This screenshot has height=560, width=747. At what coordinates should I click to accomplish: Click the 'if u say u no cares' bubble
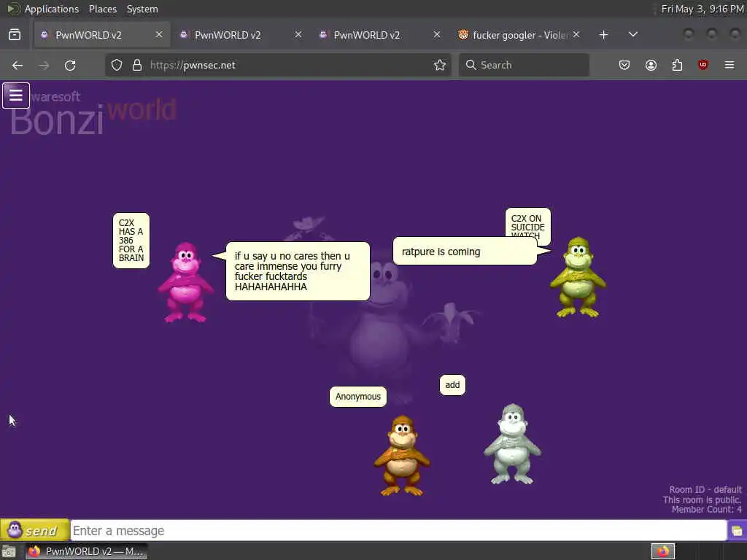coord(298,271)
